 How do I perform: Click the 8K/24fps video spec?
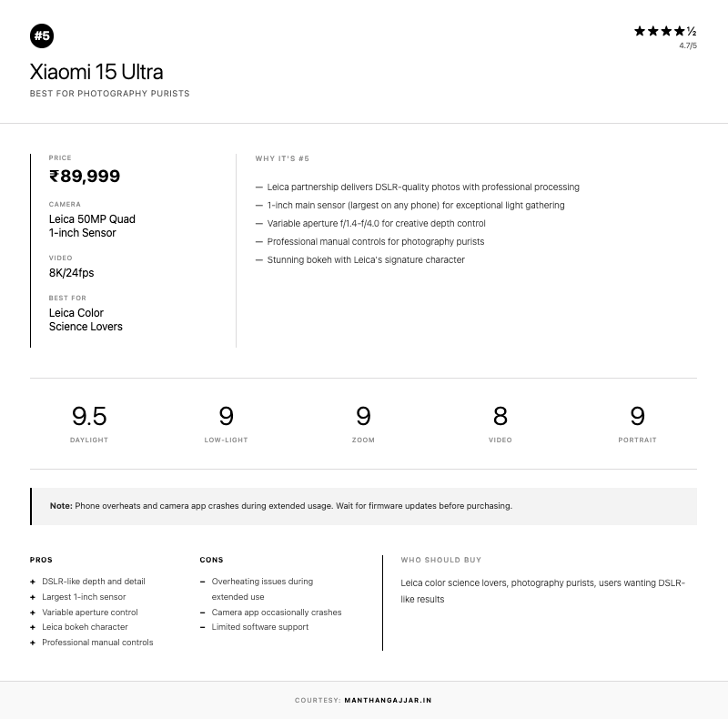click(x=71, y=273)
